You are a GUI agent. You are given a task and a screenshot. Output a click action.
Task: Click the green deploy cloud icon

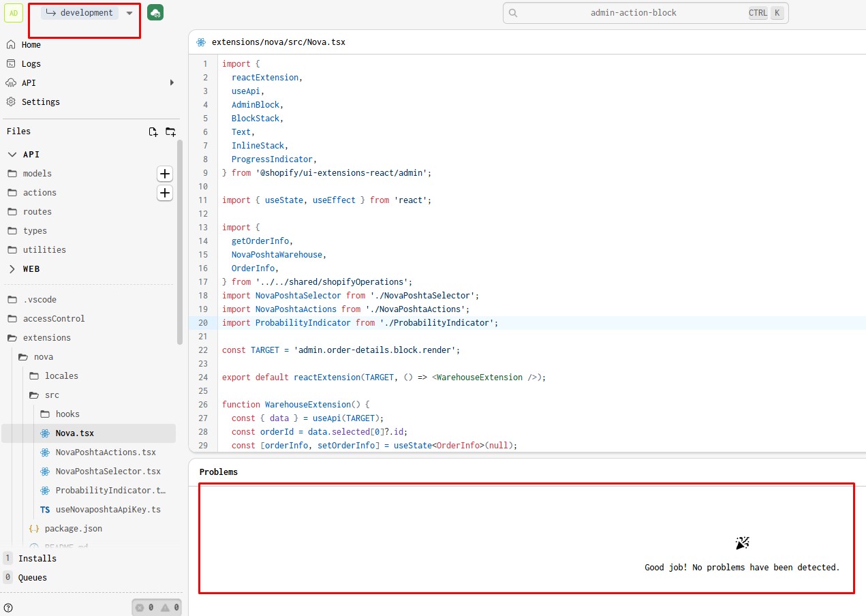155,12
